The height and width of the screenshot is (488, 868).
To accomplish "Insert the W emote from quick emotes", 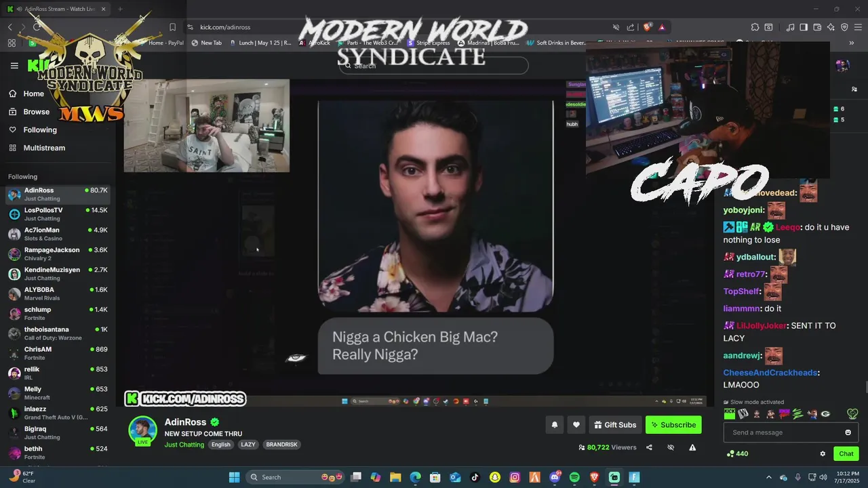I will tap(743, 413).
